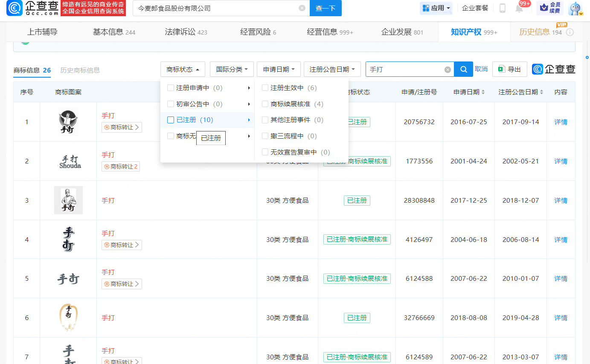This screenshot has width=590, height=364.
Task: Open the user avatar profile menu
Action: (x=575, y=8)
